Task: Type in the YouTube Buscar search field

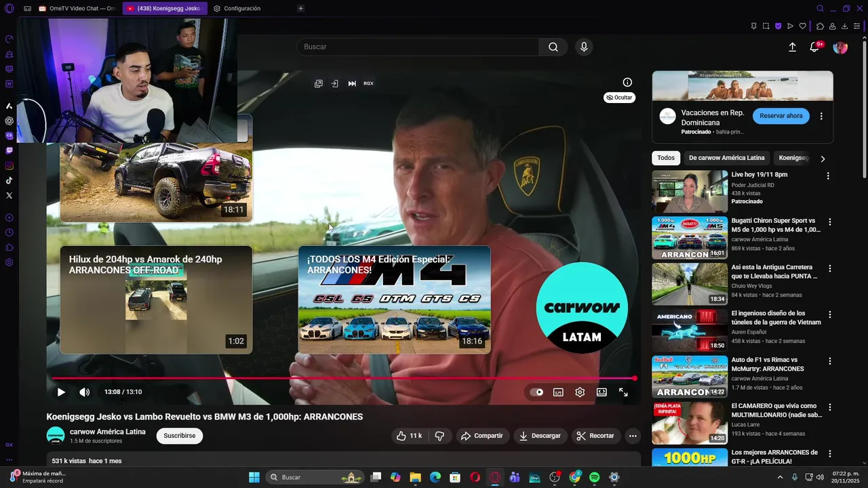Action: (418, 47)
